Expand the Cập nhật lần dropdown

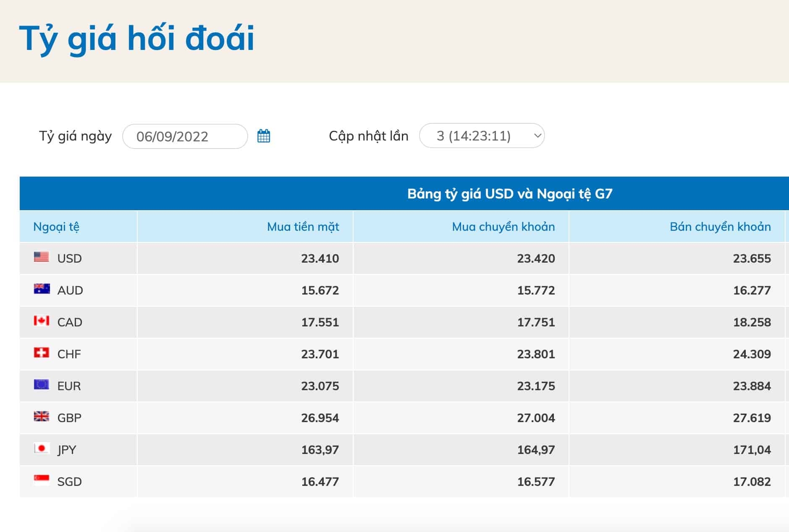tap(482, 136)
